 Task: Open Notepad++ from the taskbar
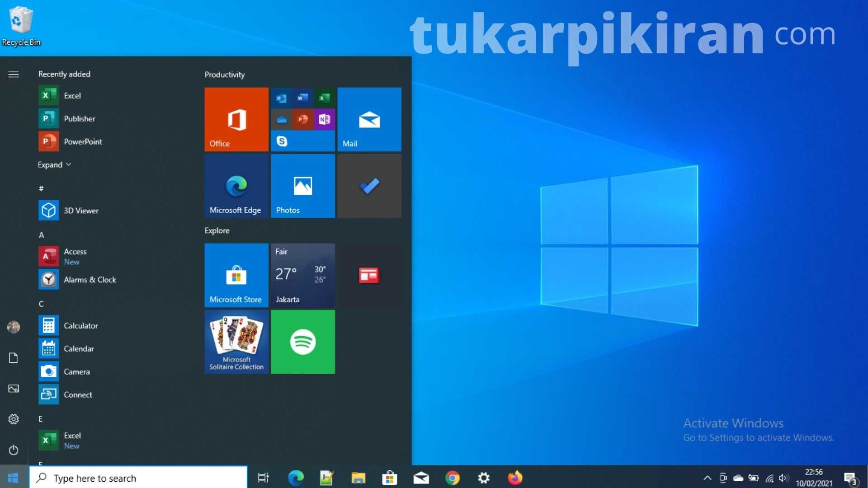click(x=326, y=478)
